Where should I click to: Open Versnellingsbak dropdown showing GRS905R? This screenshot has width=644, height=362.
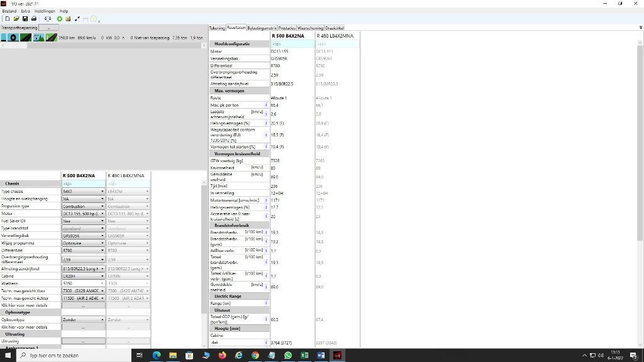[84, 236]
